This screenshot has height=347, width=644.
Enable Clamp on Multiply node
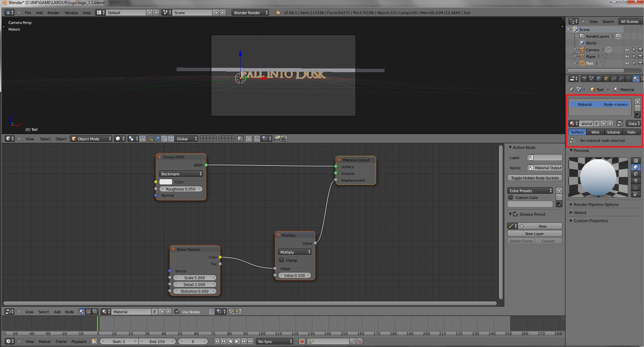(x=281, y=260)
